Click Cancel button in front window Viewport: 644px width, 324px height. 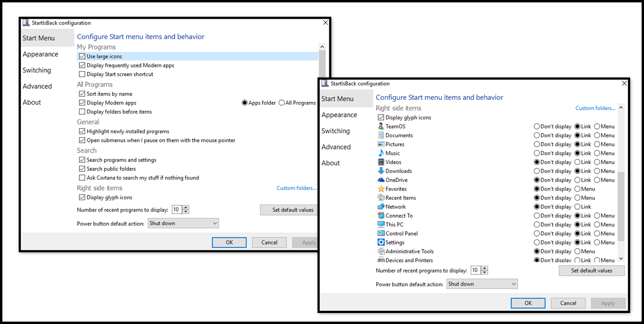568,303
